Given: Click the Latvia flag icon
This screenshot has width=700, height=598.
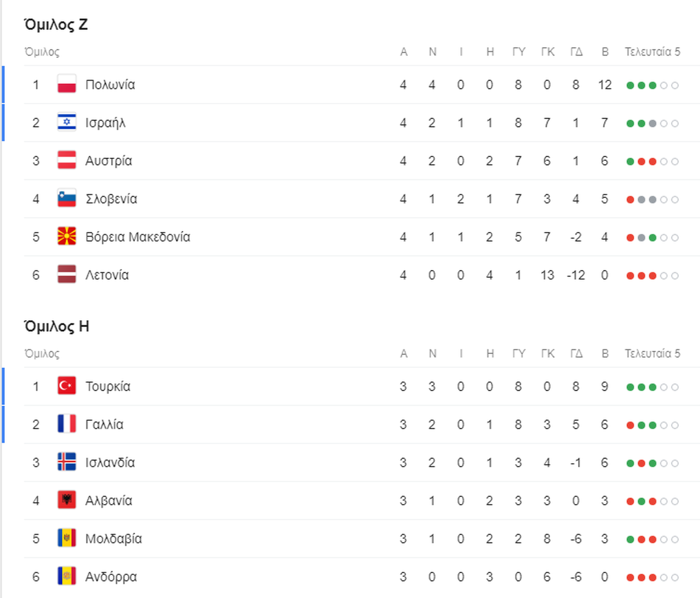Looking at the screenshot, I should 67,275.
